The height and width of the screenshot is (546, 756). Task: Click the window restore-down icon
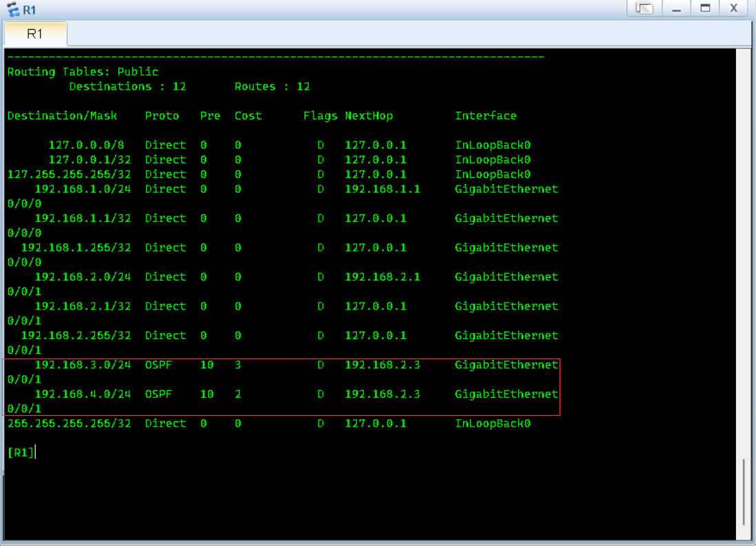pos(644,8)
